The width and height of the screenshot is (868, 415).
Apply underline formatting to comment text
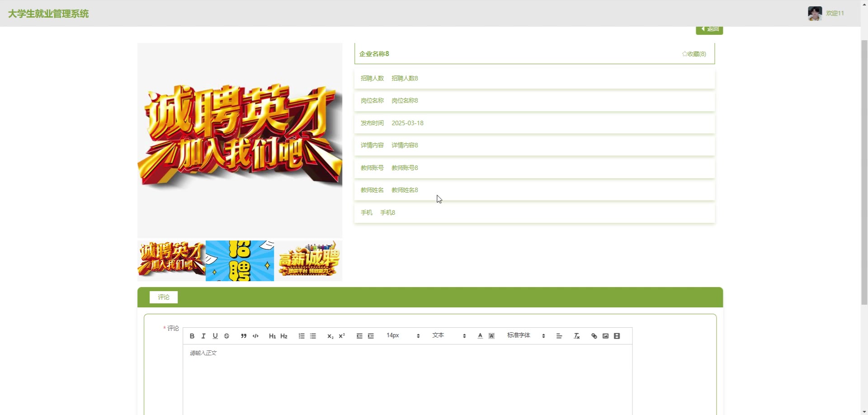point(215,336)
